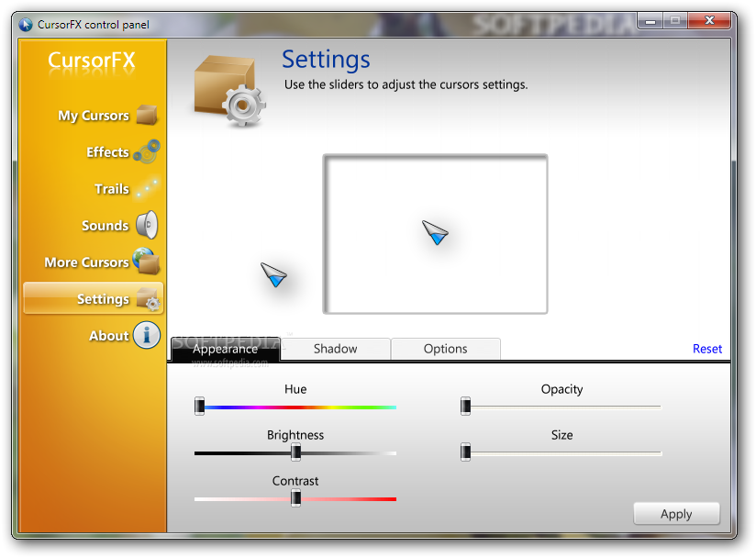
Task: Click the Size slider handle
Action: (465, 452)
